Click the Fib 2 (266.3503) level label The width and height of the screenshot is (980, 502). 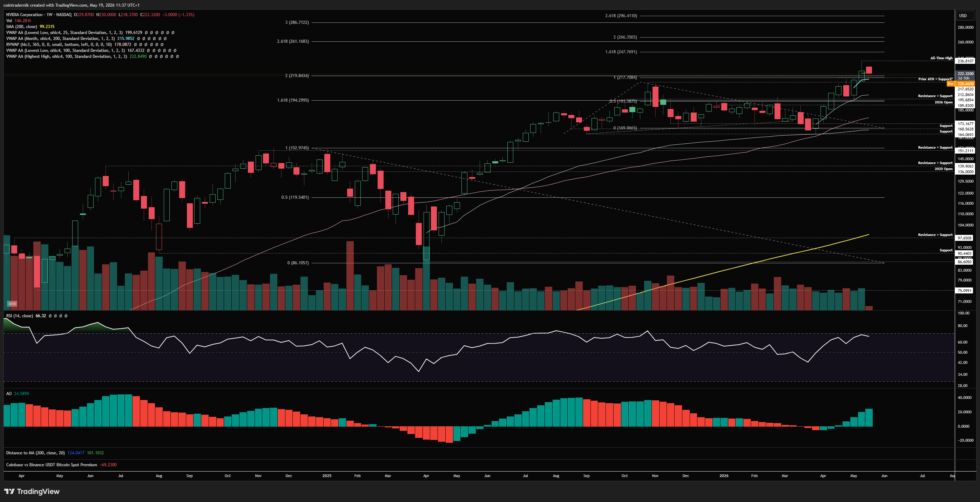[625, 37]
